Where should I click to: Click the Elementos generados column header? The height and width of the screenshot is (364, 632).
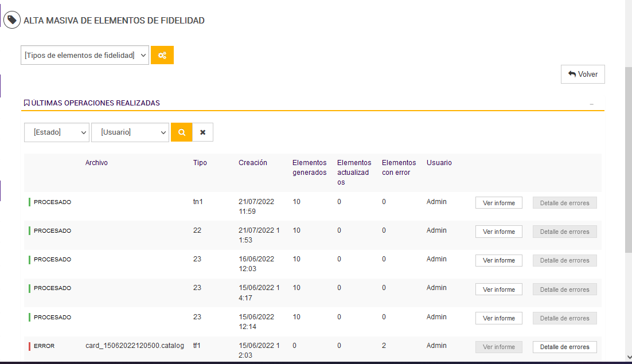(310, 167)
